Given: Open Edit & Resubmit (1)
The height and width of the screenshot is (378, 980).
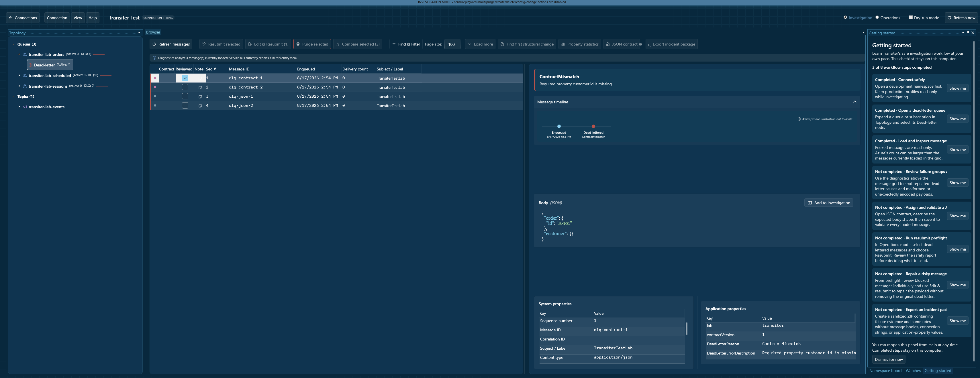Looking at the screenshot, I should pyautogui.click(x=268, y=44).
